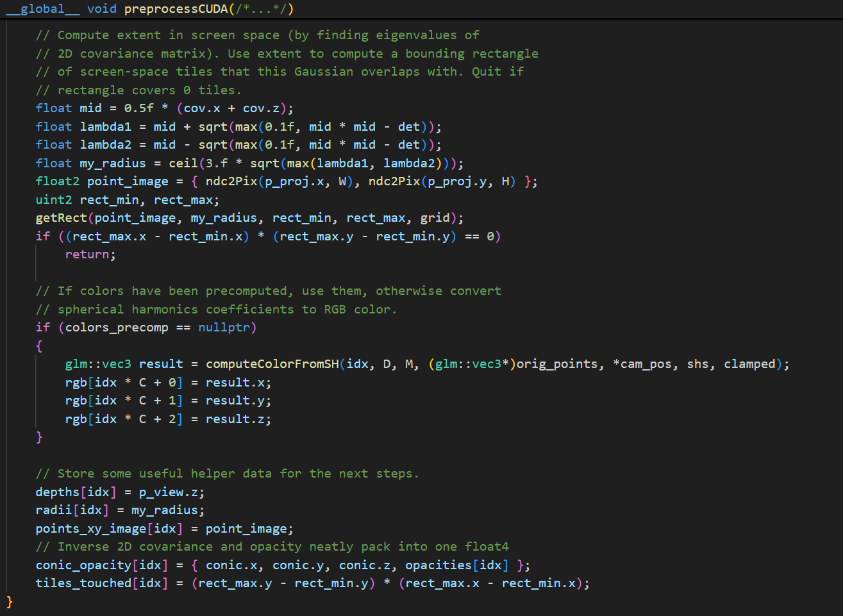
Task: Click "points_xy_image[idx]" assignment target
Action: pyautogui.click(x=109, y=529)
